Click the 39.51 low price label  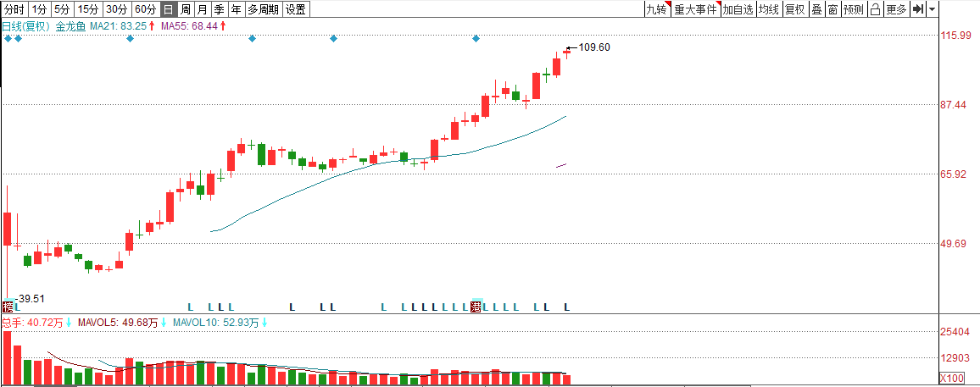31,298
